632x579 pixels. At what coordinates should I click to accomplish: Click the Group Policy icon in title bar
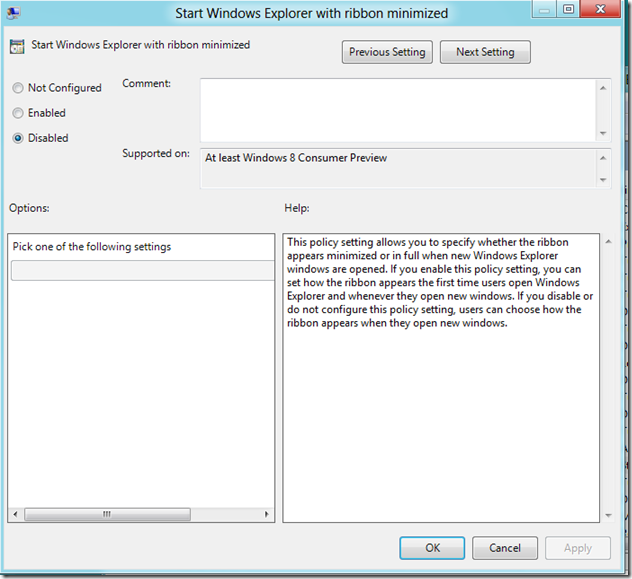(x=13, y=13)
